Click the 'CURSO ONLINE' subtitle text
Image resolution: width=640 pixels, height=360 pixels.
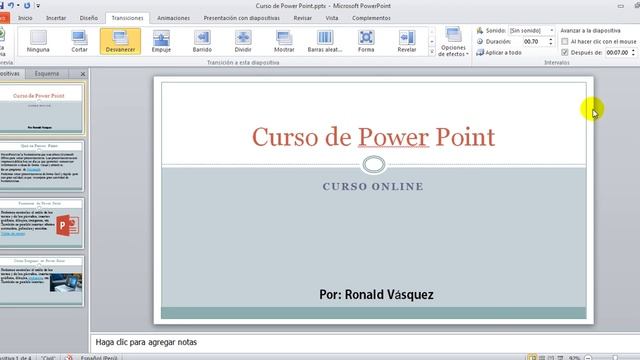tap(373, 187)
